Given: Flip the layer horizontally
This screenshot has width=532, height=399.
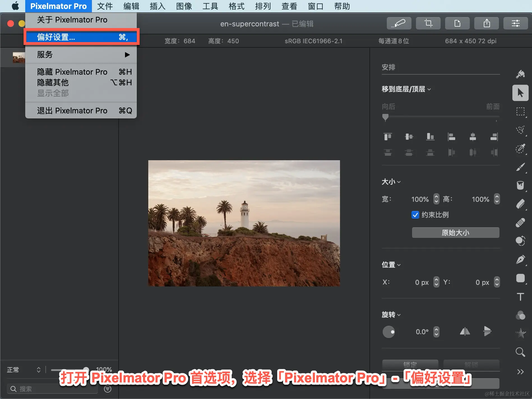Looking at the screenshot, I should click(465, 332).
